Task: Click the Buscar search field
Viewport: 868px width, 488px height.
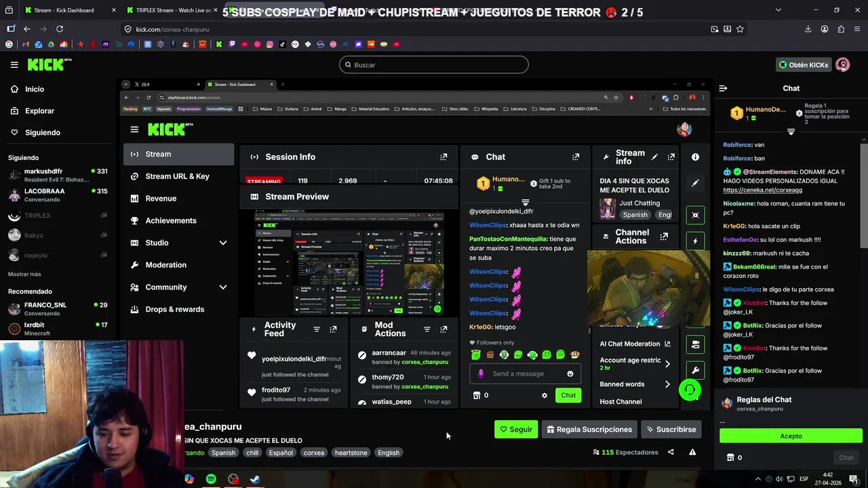Action: (434, 64)
